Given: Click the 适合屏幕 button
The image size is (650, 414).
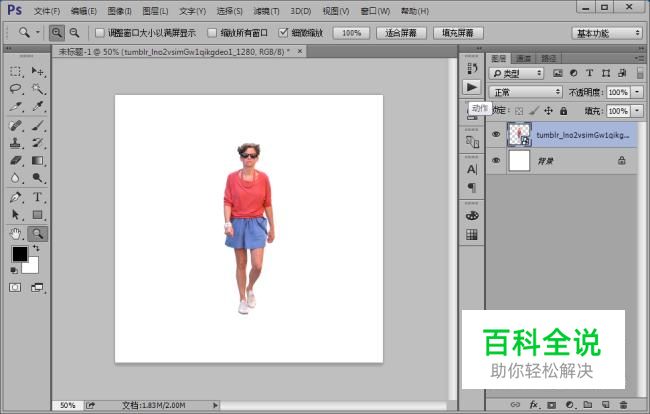Looking at the screenshot, I should [x=403, y=33].
